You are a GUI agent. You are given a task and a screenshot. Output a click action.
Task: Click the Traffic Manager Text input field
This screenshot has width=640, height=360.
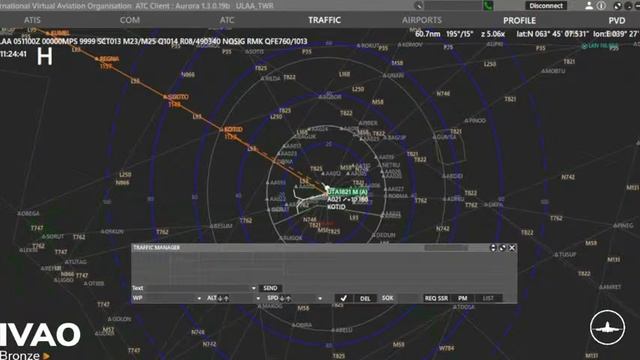tap(197, 288)
